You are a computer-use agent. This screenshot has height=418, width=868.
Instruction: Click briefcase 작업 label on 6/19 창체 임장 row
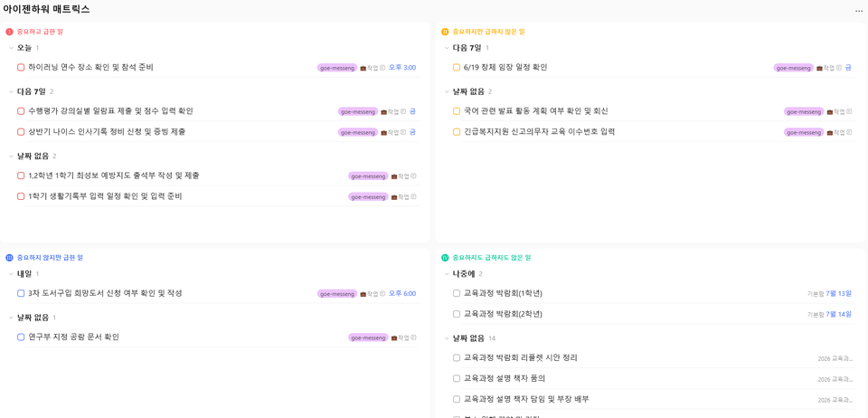coord(825,68)
